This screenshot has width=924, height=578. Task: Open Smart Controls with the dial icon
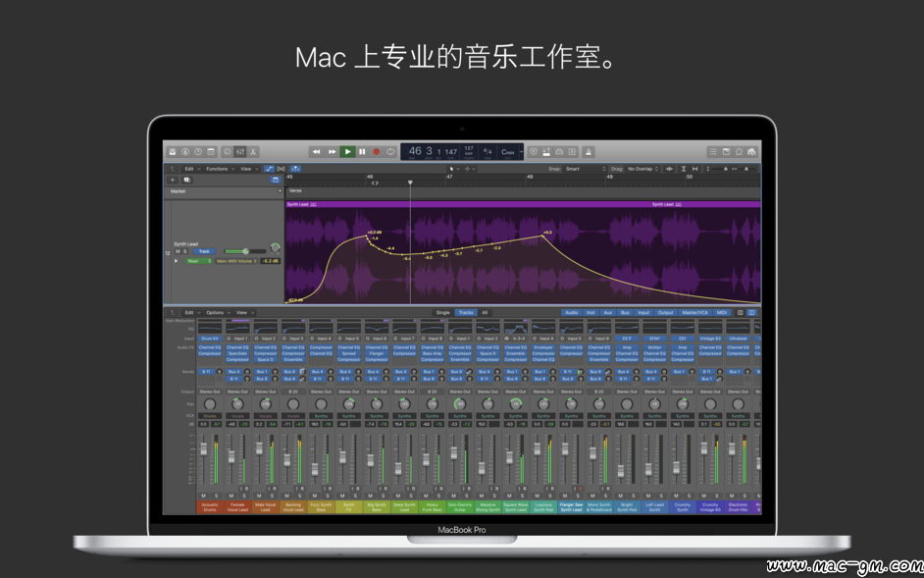coord(227,151)
